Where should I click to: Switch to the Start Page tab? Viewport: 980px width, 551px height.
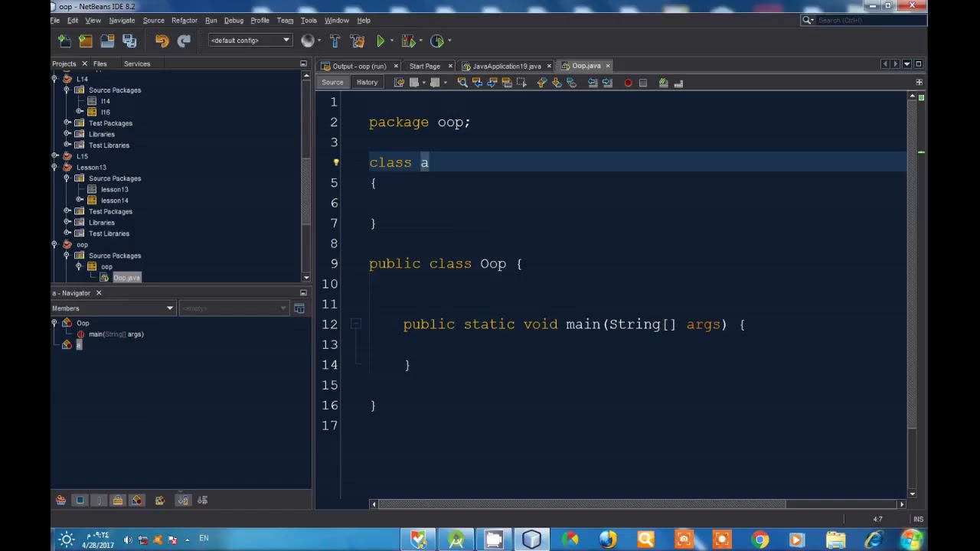[424, 66]
